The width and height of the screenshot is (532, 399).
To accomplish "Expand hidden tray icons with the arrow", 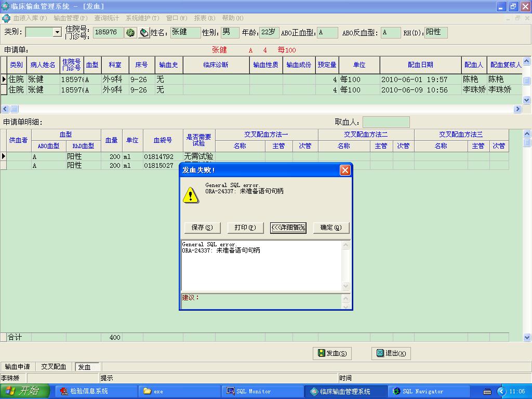I will click(x=501, y=392).
